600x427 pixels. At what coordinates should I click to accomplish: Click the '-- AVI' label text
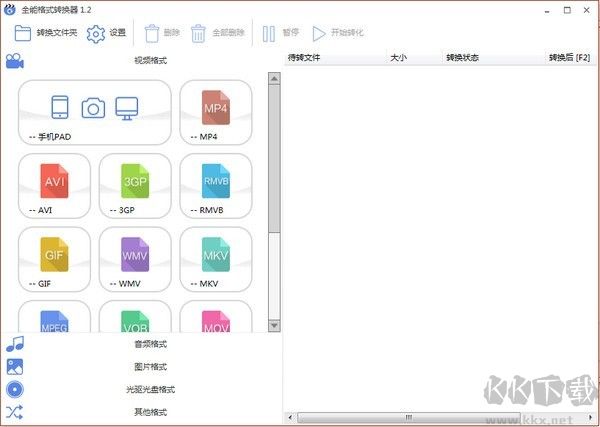point(41,210)
